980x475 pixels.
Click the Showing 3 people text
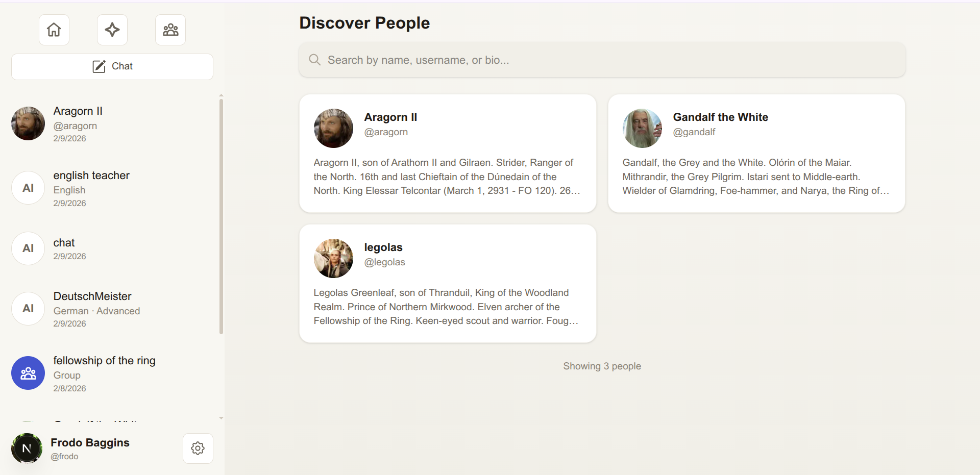[x=602, y=366]
